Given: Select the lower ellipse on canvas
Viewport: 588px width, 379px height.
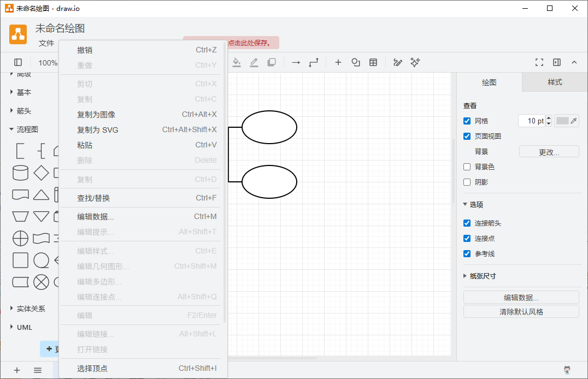Looking at the screenshot, I should [269, 182].
